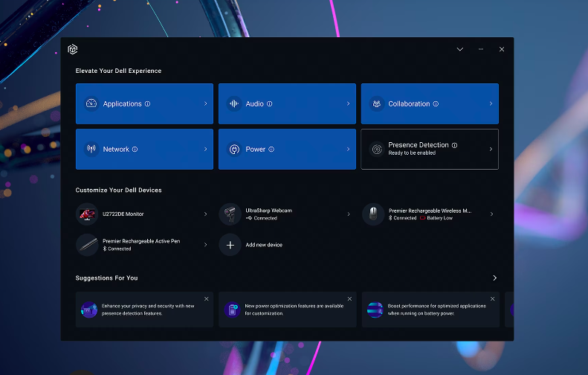Show info tooltip next to Applications
The width and height of the screenshot is (588, 375).
(x=147, y=104)
